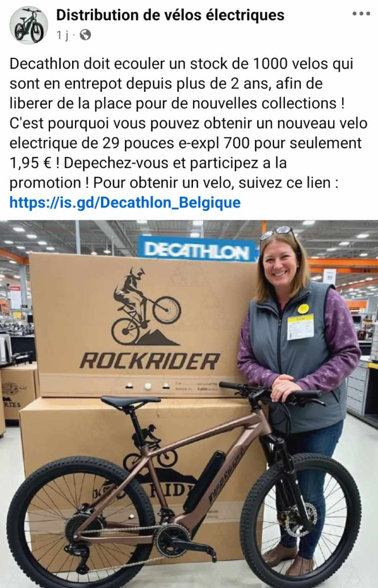
Task: Follow the is.gd/Decathlon_Belgique link
Action: [125, 202]
